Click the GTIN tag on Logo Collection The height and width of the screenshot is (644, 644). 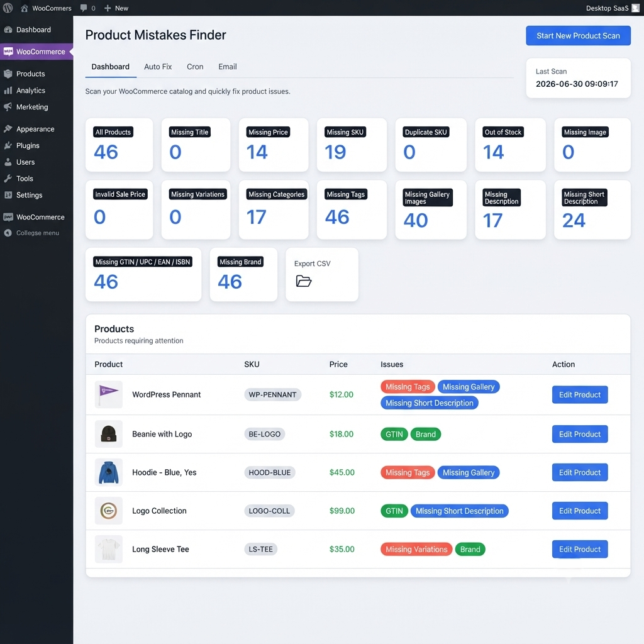pyautogui.click(x=394, y=511)
